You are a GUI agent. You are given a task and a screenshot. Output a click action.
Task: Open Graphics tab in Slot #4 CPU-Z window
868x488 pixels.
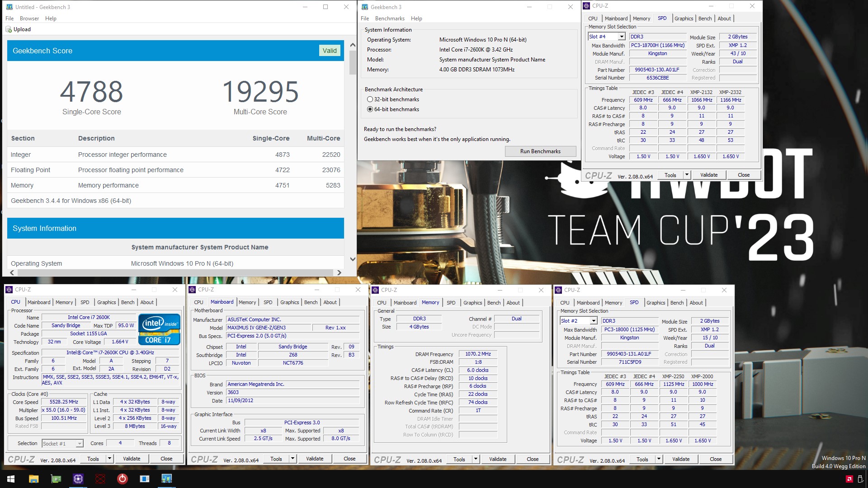click(684, 19)
